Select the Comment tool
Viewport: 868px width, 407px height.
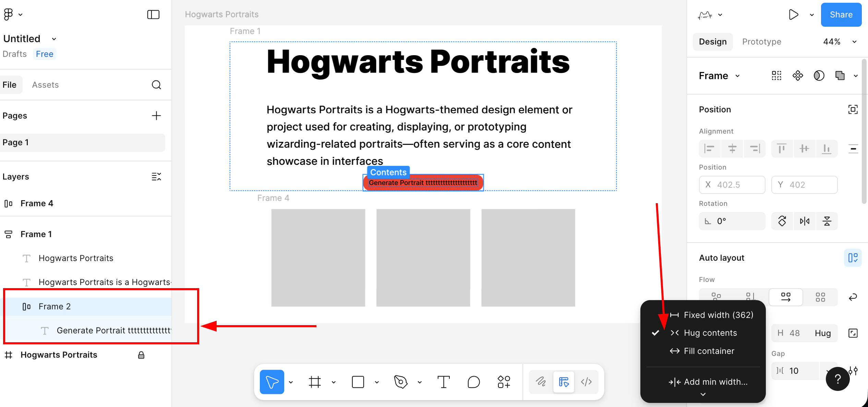click(473, 382)
